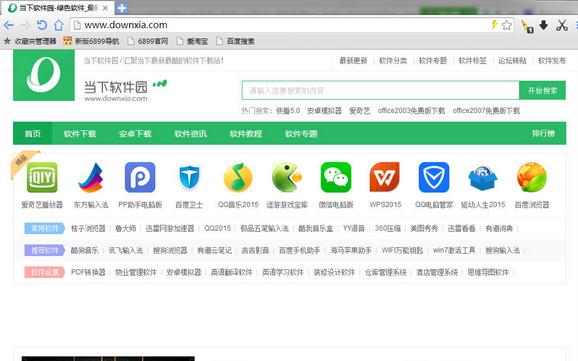The image size is (578, 361).
Task: Open the 百度搜索 bookmark
Action: tap(236, 41)
